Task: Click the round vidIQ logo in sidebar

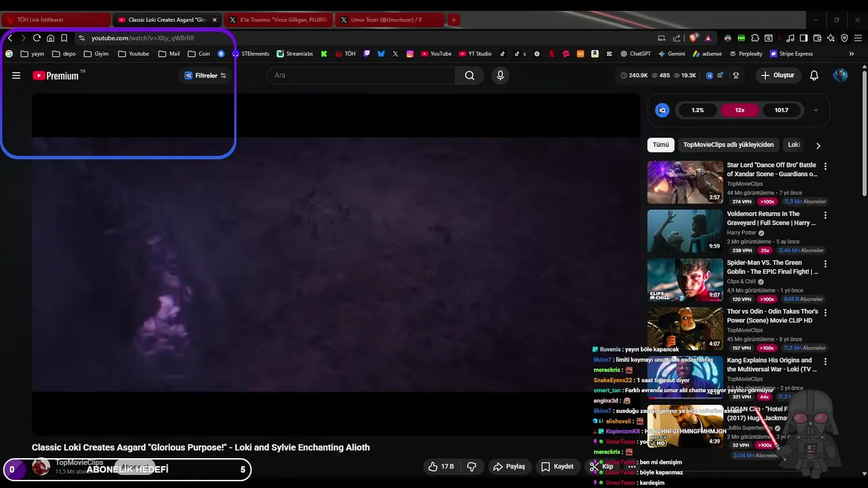Action: pyautogui.click(x=663, y=110)
